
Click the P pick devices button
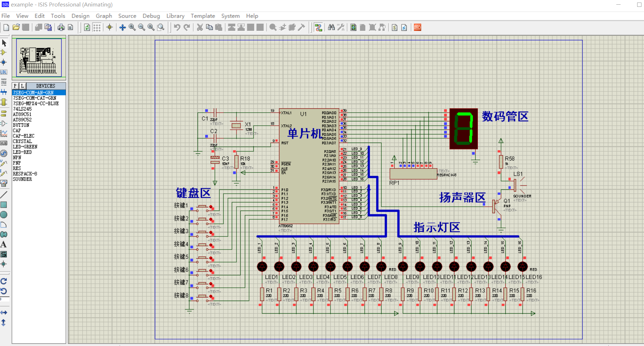point(15,86)
